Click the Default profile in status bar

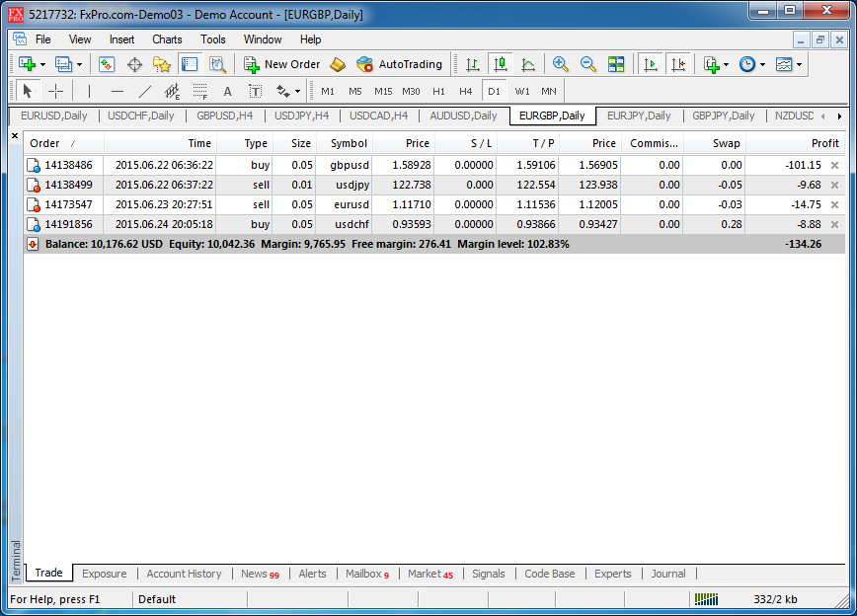click(x=157, y=599)
